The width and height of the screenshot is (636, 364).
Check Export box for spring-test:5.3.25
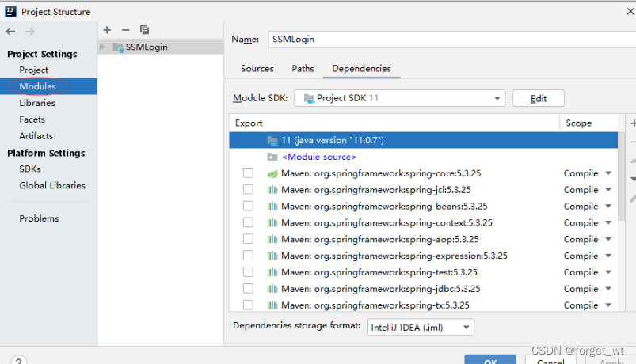pyautogui.click(x=248, y=272)
